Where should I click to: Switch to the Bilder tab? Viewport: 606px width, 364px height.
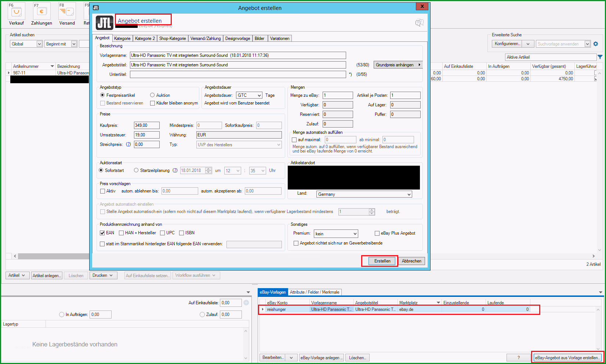coord(260,38)
